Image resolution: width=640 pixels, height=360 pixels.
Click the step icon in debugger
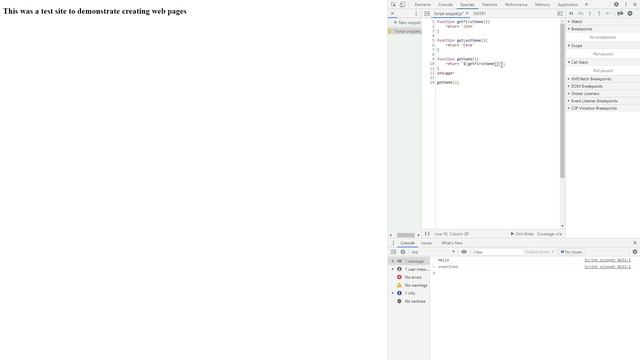click(x=608, y=13)
